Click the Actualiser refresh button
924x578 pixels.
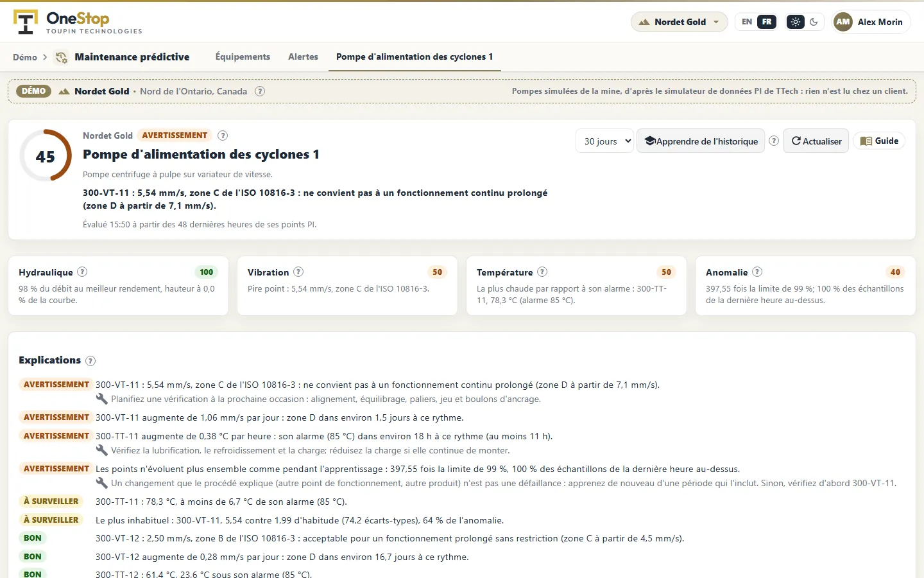click(816, 141)
